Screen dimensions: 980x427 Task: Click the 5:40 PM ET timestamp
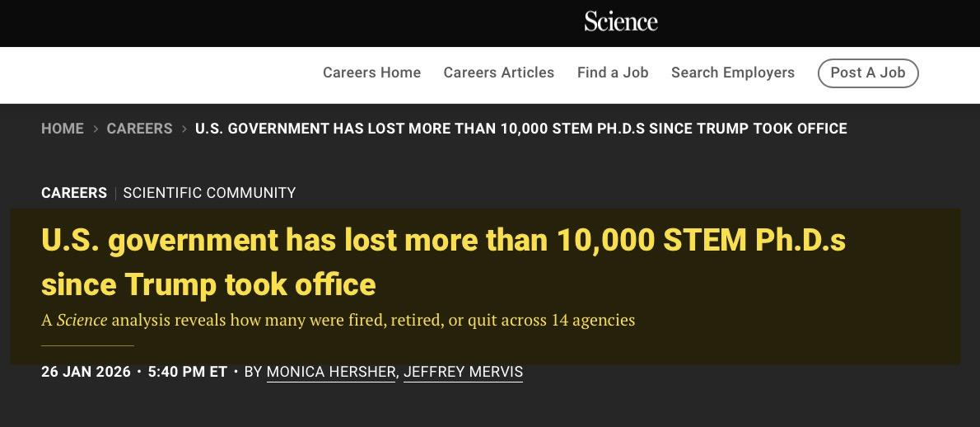pos(187,372)
